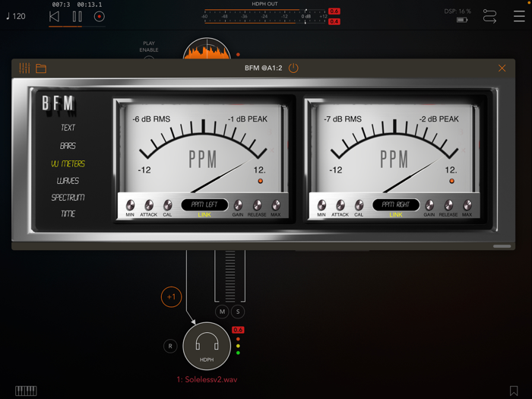
Task: Click the bookmark icon in bottom corner
Action: [514, 391]
